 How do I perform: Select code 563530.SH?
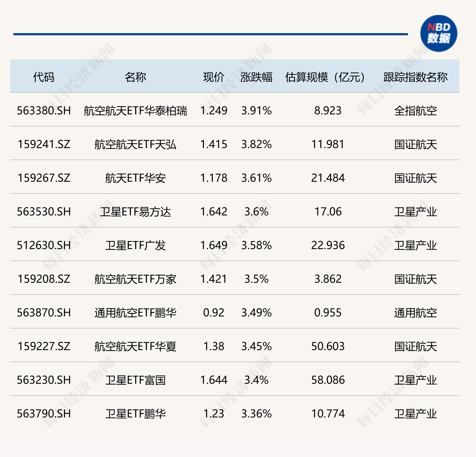(x=44, y=212)
